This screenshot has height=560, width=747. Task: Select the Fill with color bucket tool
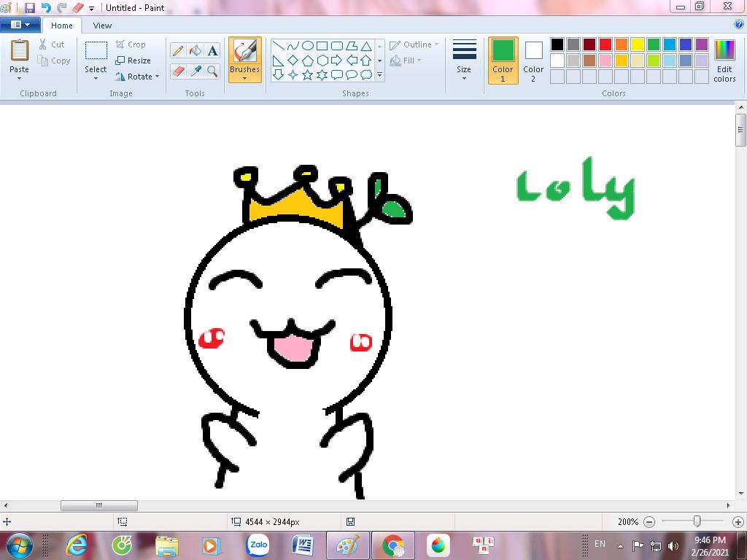(196, 50)
